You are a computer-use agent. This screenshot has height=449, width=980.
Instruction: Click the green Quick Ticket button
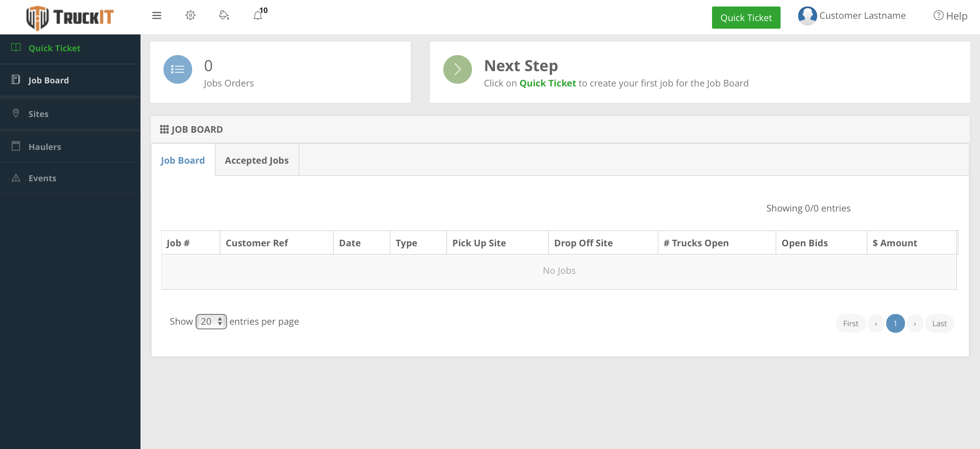tap(746, 18)
